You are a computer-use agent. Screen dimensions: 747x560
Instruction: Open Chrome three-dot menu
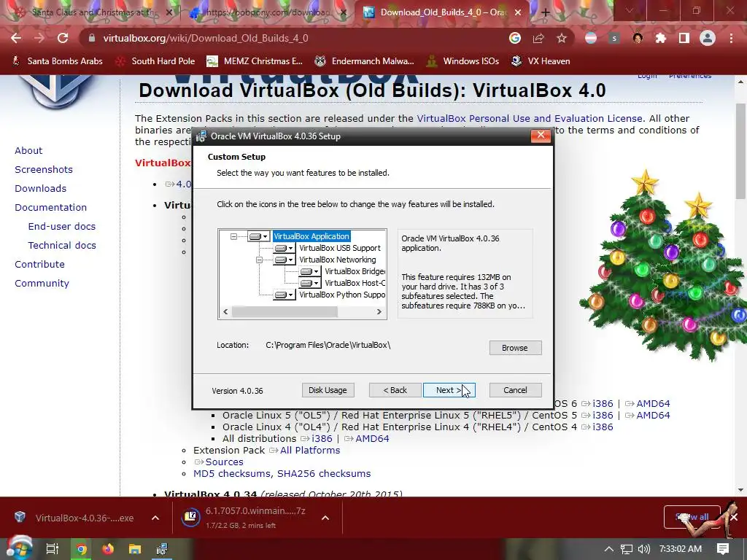731,38
